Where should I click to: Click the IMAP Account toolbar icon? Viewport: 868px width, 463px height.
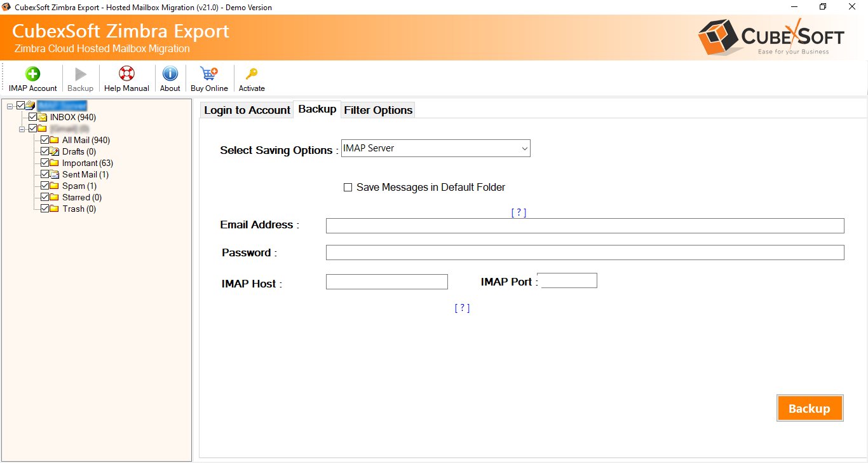point(32,74)
